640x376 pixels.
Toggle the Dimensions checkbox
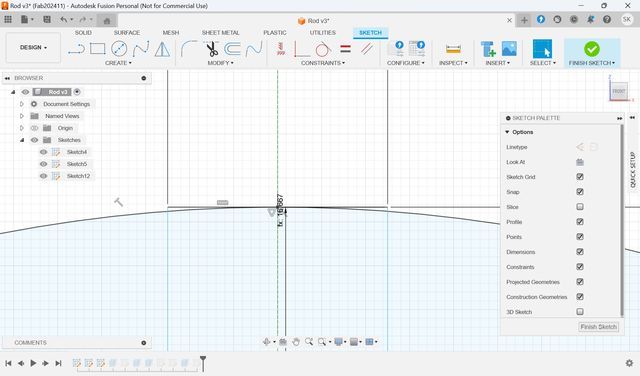[x=580, y=252]
